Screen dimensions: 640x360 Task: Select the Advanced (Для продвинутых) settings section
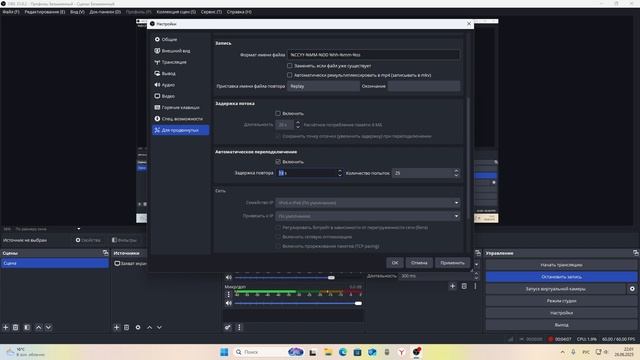(x=180, y=130)
